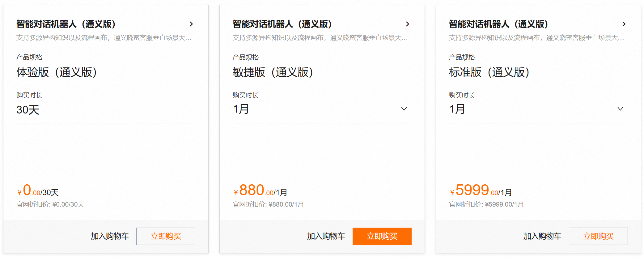644x257 pixels.
Task: Click 加入购物车 on 标准版 card
Action: click(542, 236)
